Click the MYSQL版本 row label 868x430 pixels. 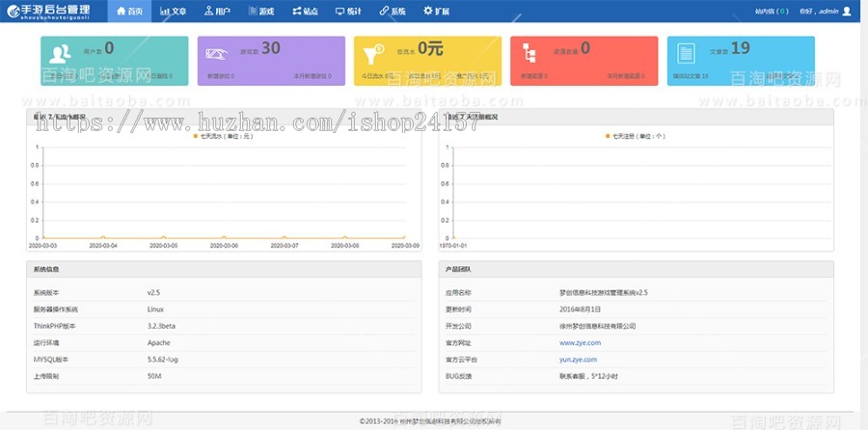click(x=50, y=360)
